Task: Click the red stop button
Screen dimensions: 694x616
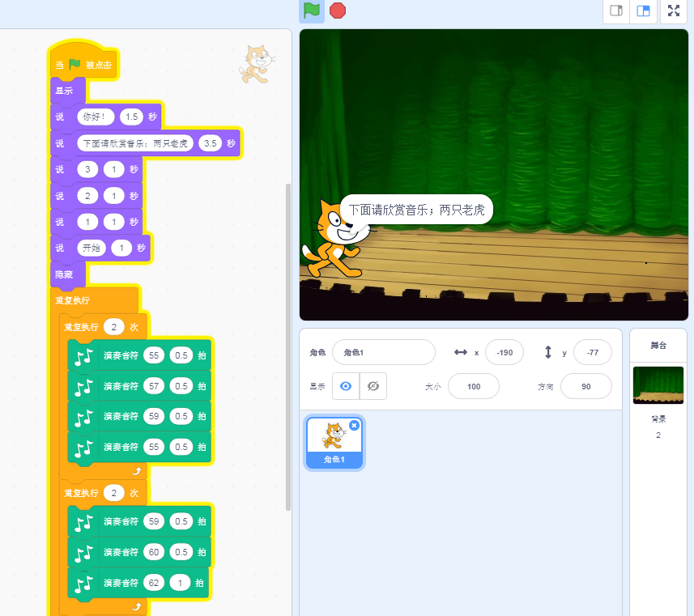Action: (338, 11)
